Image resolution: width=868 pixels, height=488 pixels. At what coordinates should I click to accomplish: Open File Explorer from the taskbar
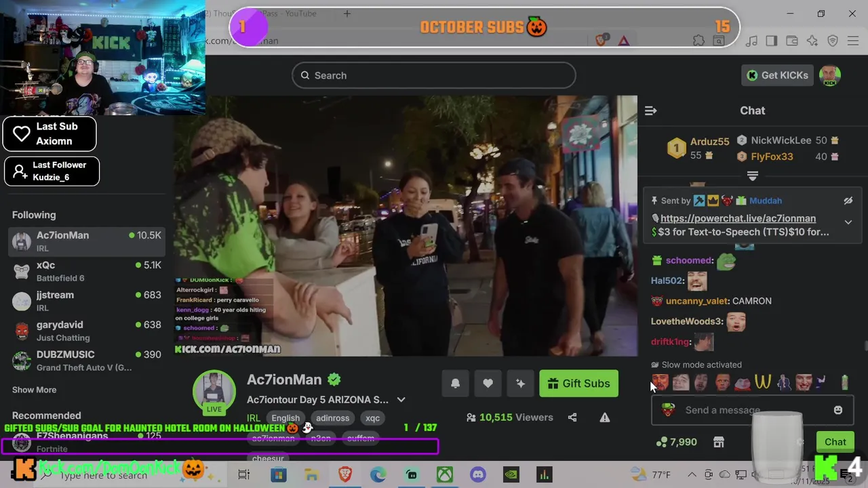[311, 475]
